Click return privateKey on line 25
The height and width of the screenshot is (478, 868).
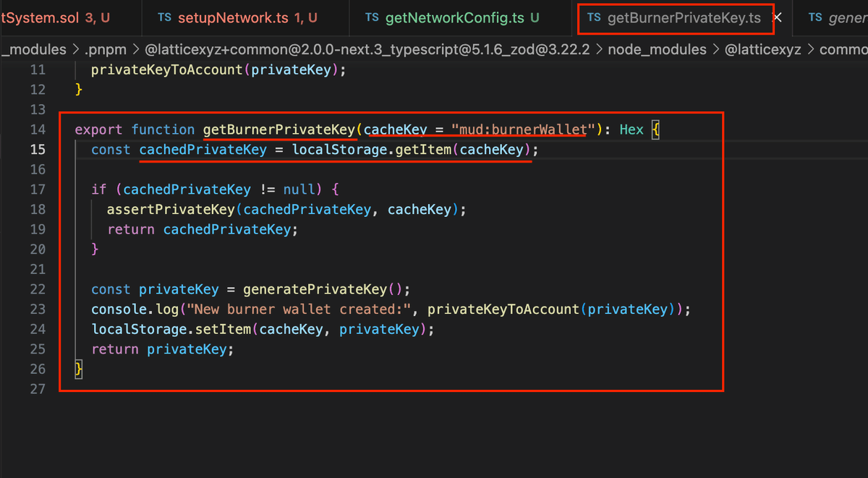(163, 349)
